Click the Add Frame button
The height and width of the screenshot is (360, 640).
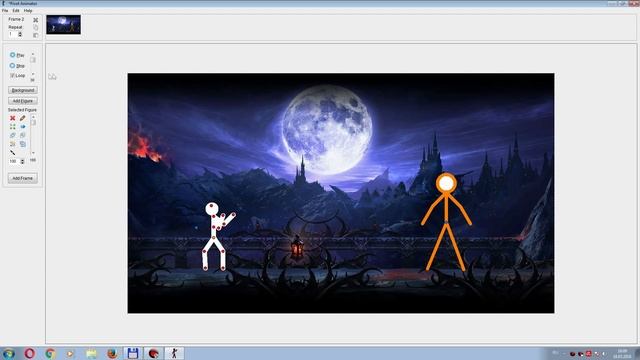click(x=23, y=178)
